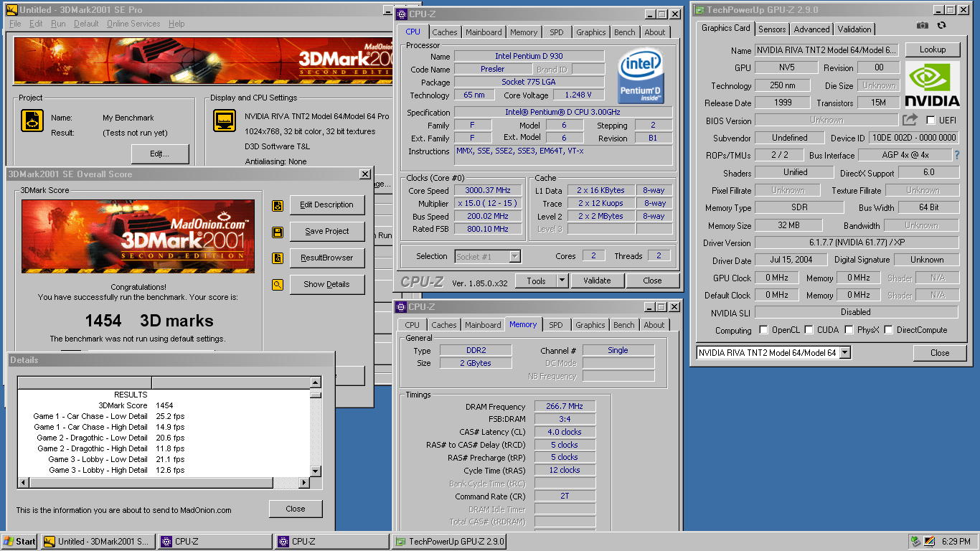This screenshot has height=551, width=980.
Task: Open the Start menu
Action: (20, 542)
